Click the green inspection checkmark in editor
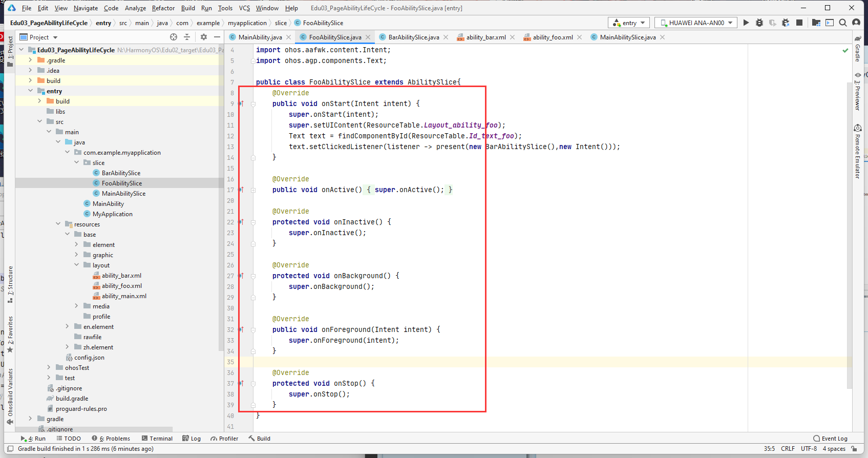The width and height of the screenshot is (868, 458). click(845, 50)
